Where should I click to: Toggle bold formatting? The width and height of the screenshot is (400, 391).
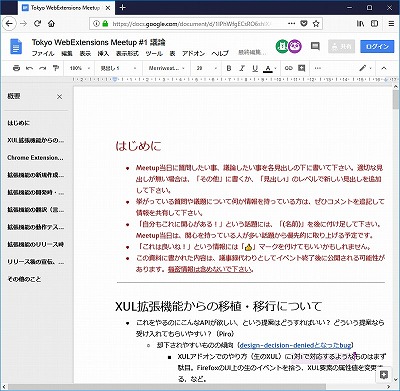229,68
